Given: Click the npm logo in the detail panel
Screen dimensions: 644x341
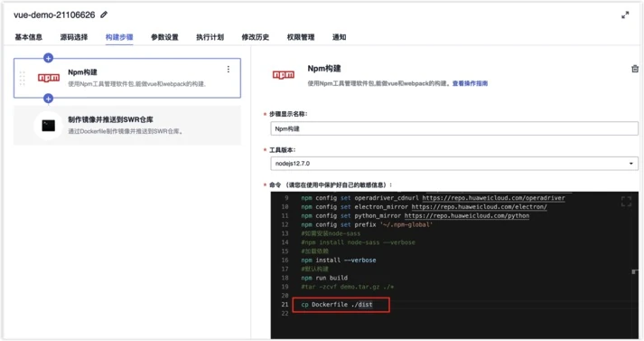Looking at the screenshot, I should tap(284, 74).
